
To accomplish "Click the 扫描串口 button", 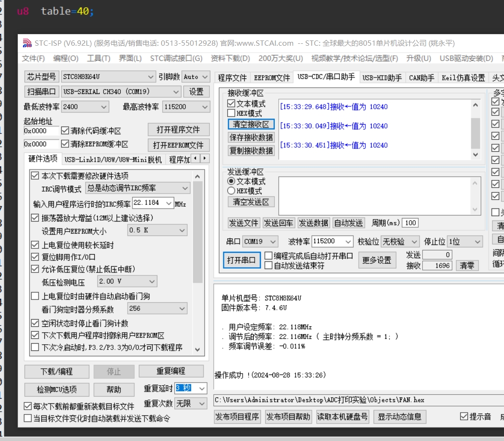I will (x=41, y=92).
